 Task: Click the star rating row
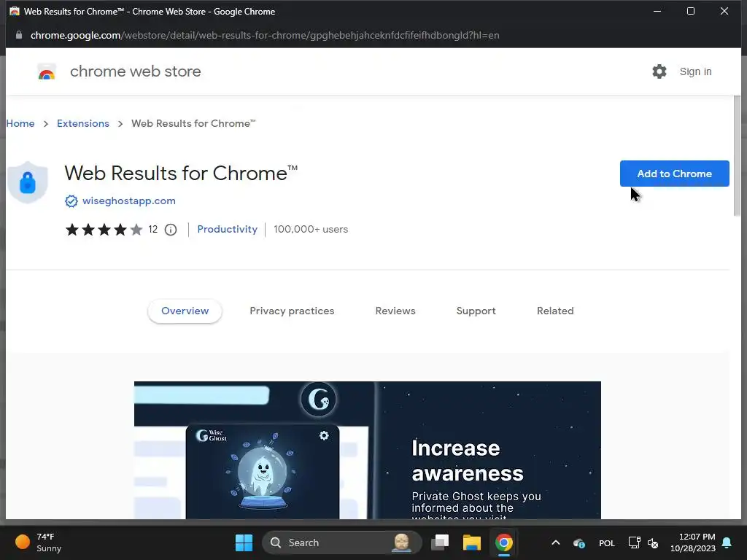click(104, 230)
